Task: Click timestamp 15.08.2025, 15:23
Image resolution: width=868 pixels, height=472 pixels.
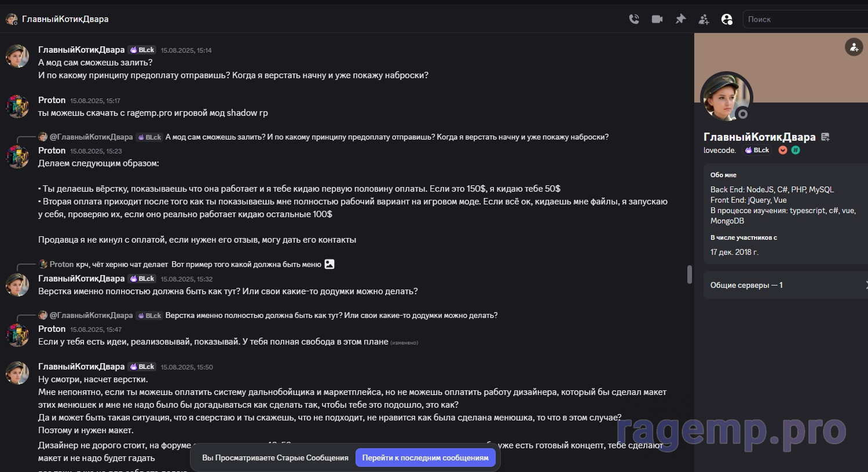Action: tap(96, 151)
